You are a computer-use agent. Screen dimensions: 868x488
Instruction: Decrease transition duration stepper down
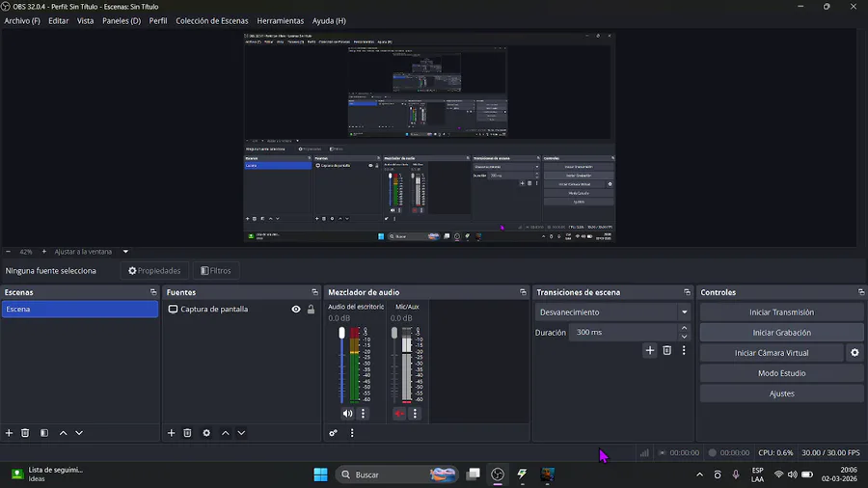coord(684,337)
